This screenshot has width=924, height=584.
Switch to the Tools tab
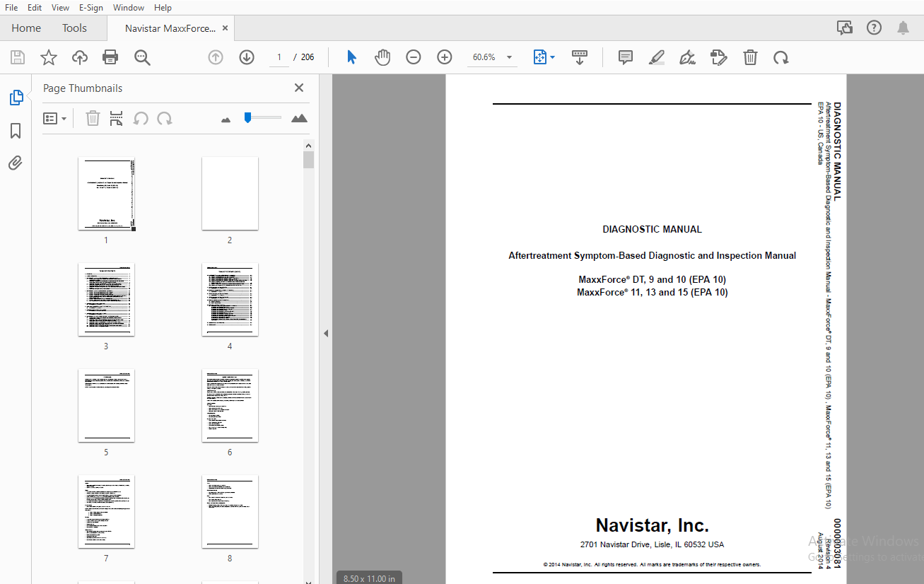click(74, 28)
